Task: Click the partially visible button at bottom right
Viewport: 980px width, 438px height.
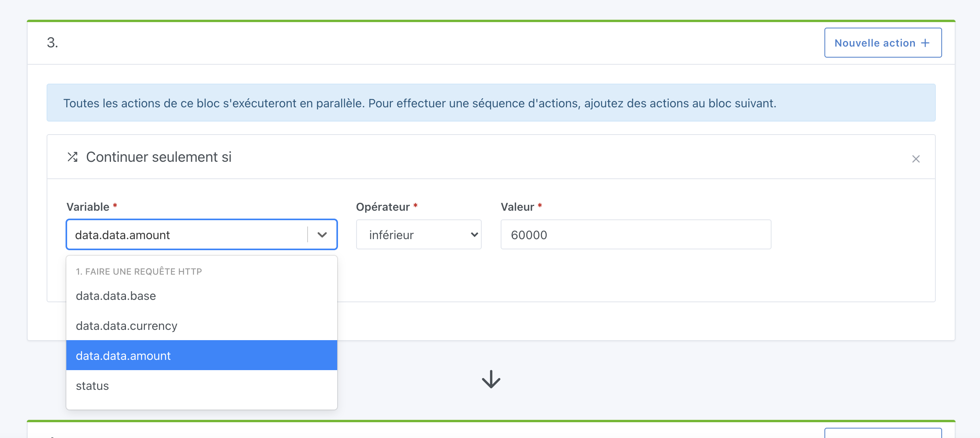Action: click(882, 434)
